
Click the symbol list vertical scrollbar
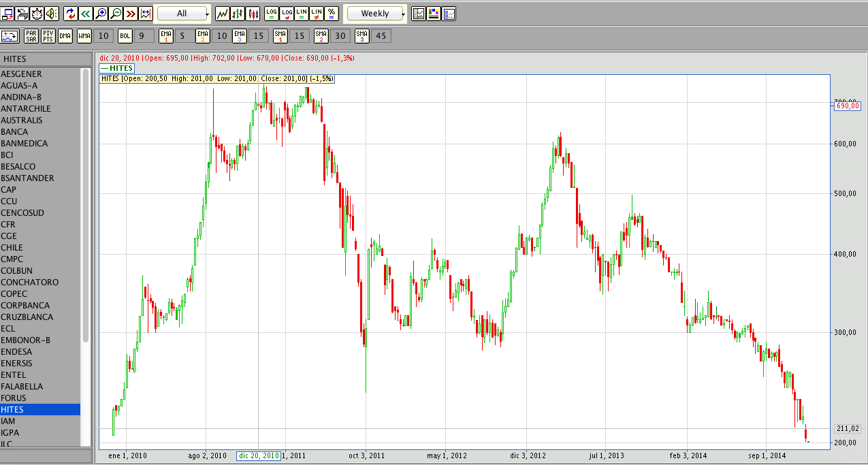(86, 204)
